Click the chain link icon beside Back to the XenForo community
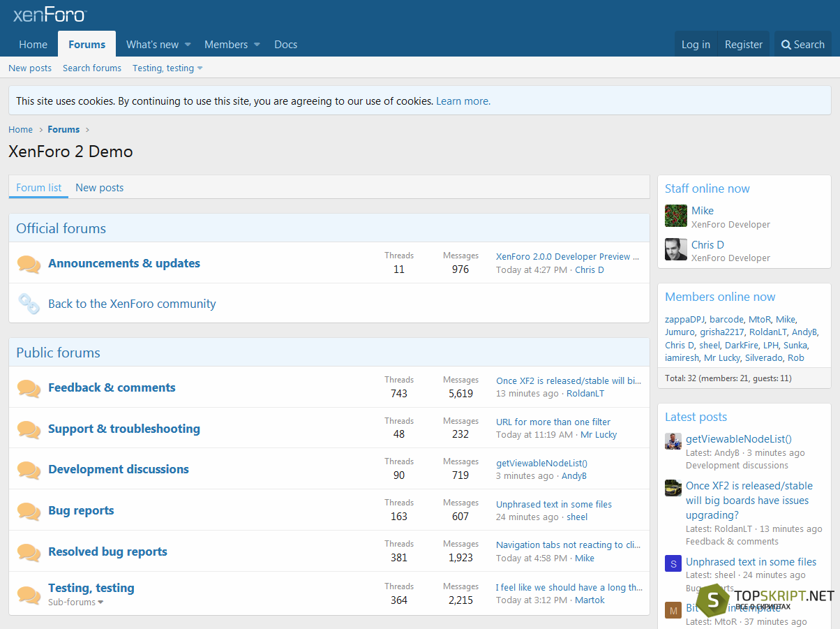This screenshot has width=840, height=629. coord(29,304)
